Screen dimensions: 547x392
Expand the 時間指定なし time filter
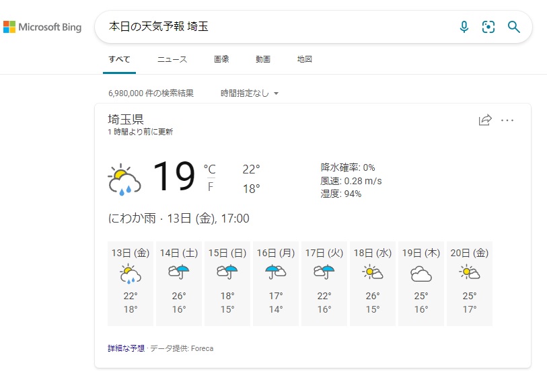(x=250, y=93)
